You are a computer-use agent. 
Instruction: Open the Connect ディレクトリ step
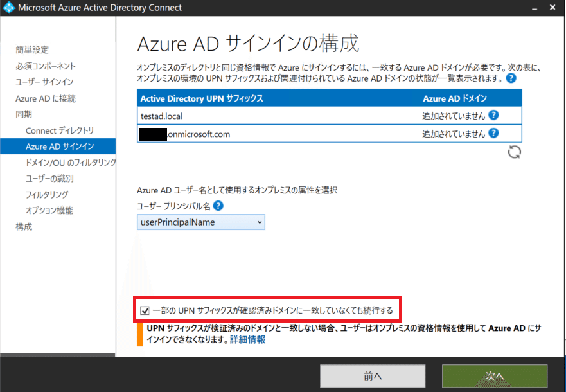[60, 130]
